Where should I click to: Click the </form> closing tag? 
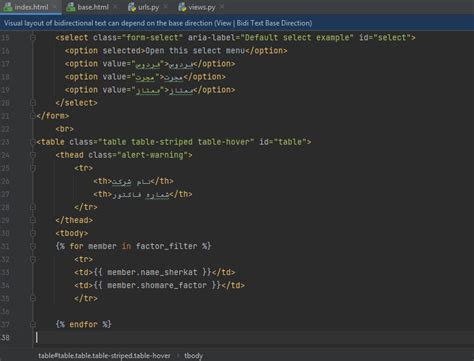tap(53, 116)
